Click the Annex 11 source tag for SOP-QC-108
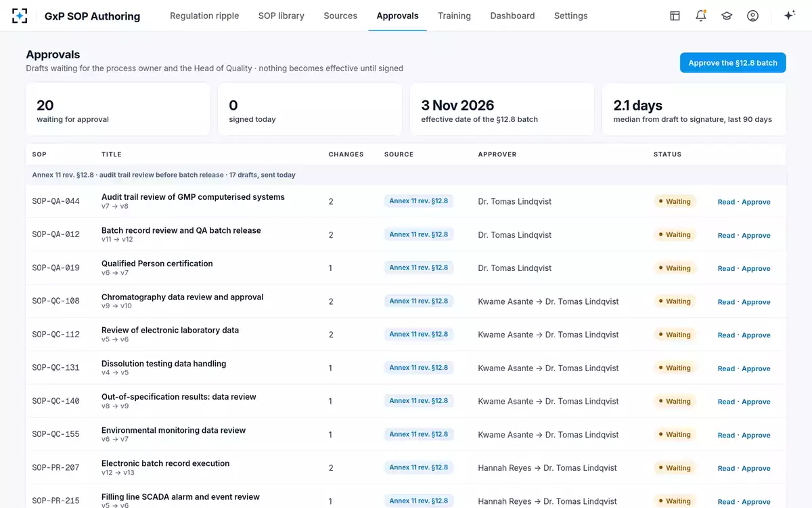 tap(418, 301)
